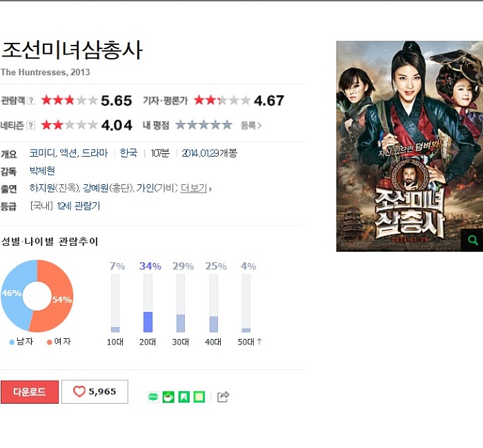Open the movie poster thumbnail
Image resolution: width=483 pixels, height=448 pixels.
pos(410,146)
